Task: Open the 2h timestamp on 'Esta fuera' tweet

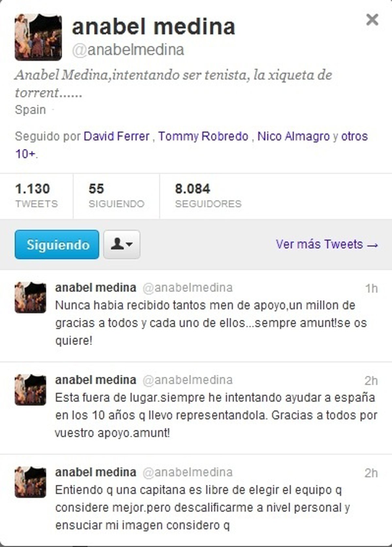Action: point(371,381)
